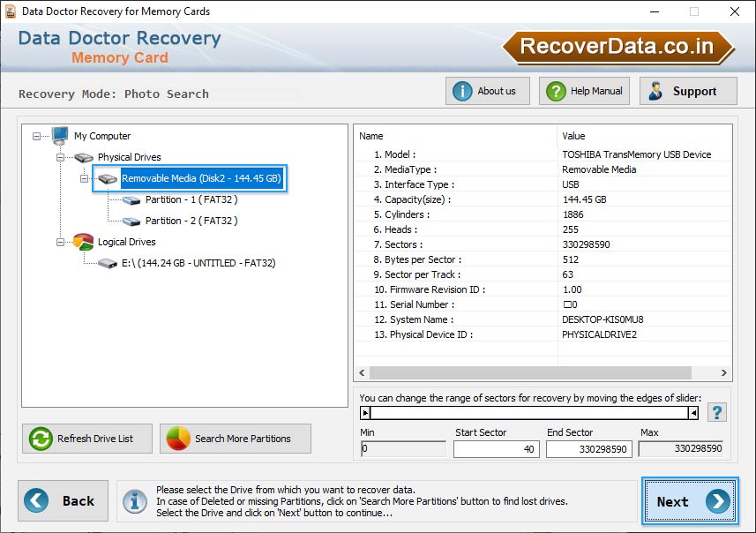Click the Partition - 2 drive icon

click(x=131, y=221)
